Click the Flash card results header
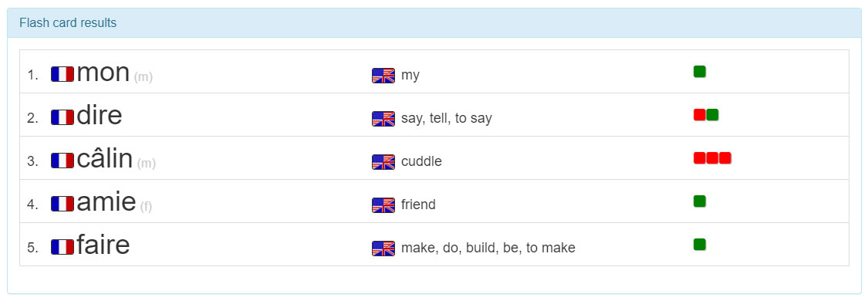Screen dimensions: 868x301 (x=68, y=22)
